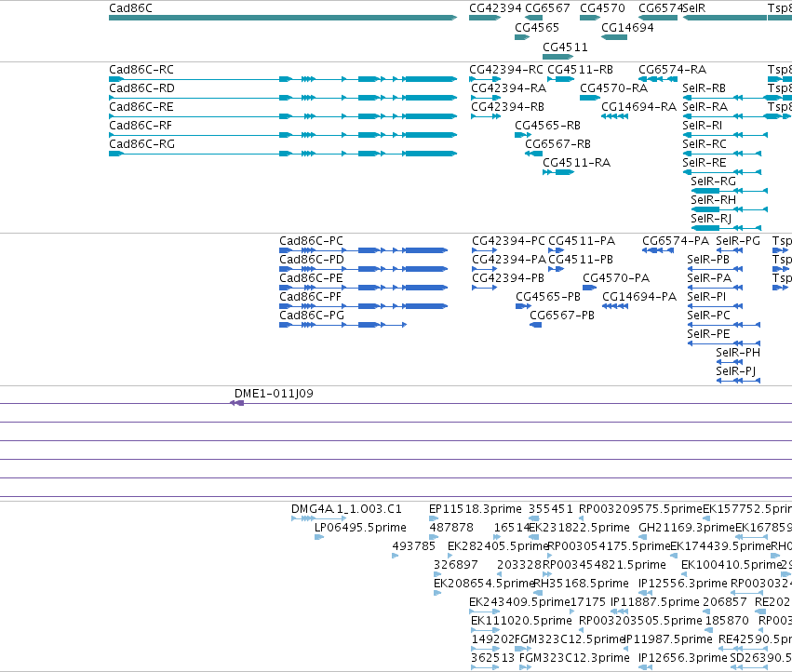792x672 pixels.
Task: Click protein SelR-PG
Action: 730,250
